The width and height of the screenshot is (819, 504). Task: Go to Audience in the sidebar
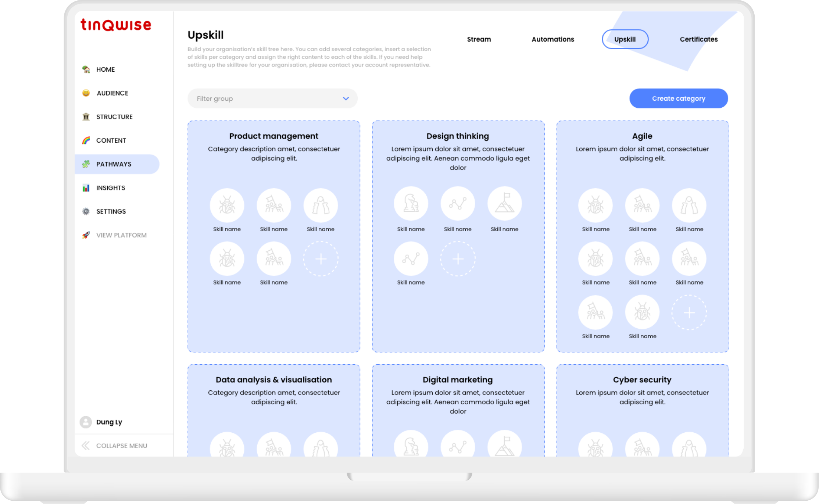pyautogui.click(x=112, y=93)
